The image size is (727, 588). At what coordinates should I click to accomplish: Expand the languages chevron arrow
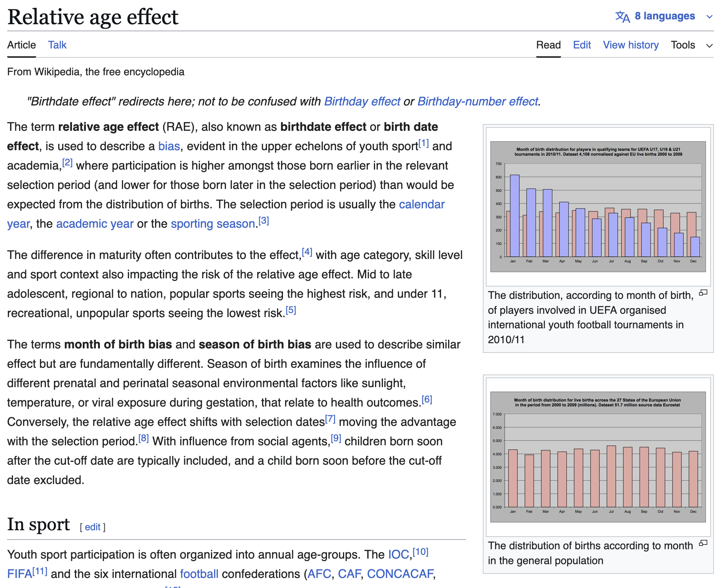[x=709, y=16]
